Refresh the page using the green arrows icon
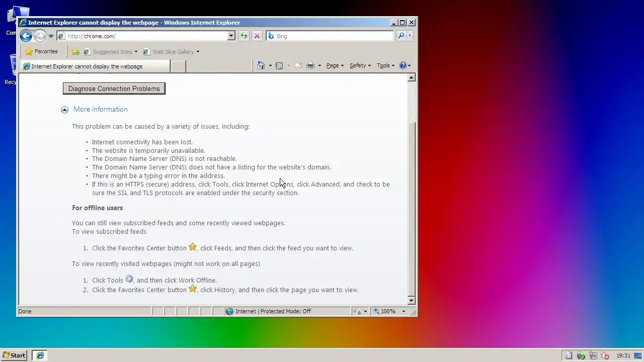This screenshot has width=644, height=362. 244,36
